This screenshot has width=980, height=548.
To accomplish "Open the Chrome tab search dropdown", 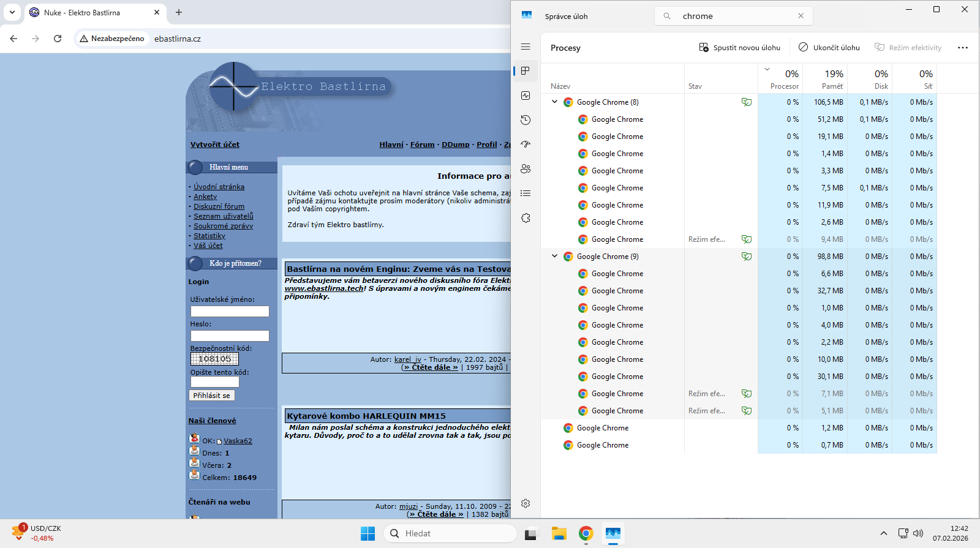I will click(12, 12).
